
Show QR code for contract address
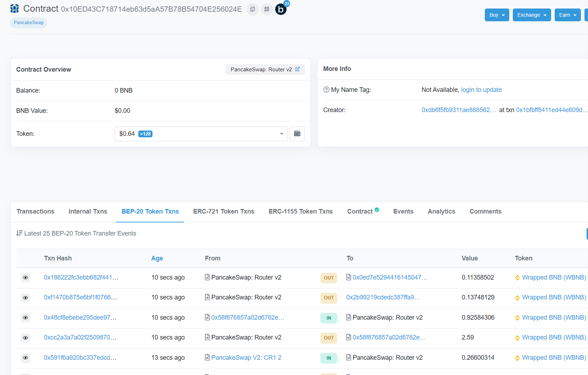tap(267, 9)
